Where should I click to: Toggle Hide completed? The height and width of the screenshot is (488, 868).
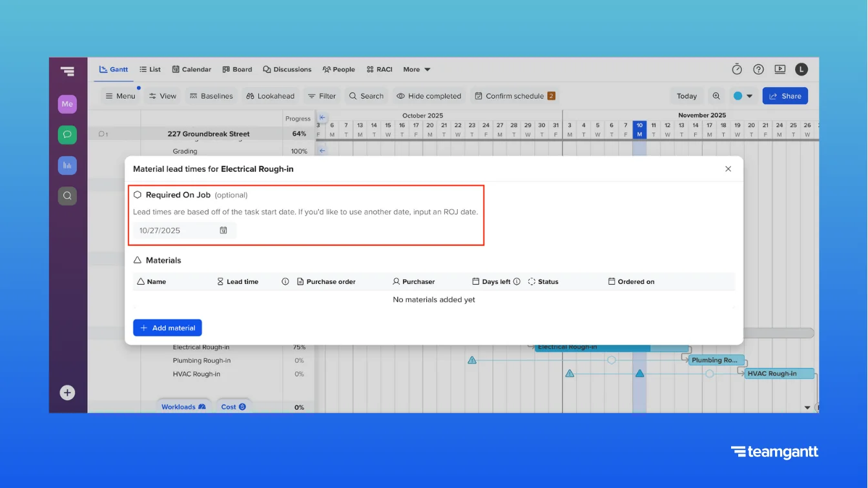tap(429, 96)
